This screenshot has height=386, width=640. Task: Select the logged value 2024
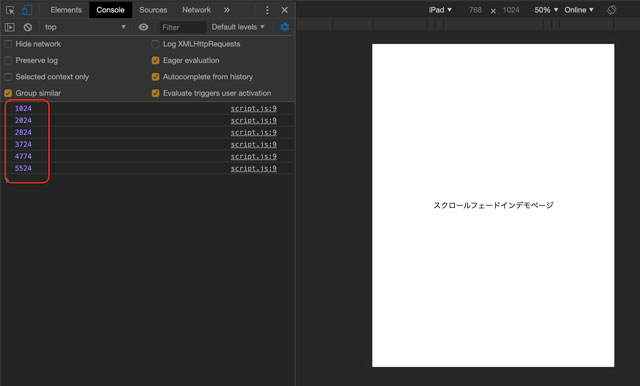[23, 120]
